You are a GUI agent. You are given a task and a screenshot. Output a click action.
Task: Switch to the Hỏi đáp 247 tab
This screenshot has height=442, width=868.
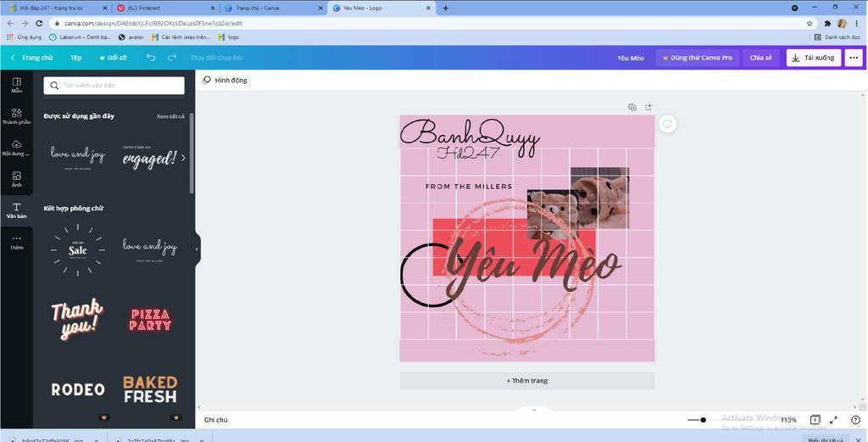57,8
